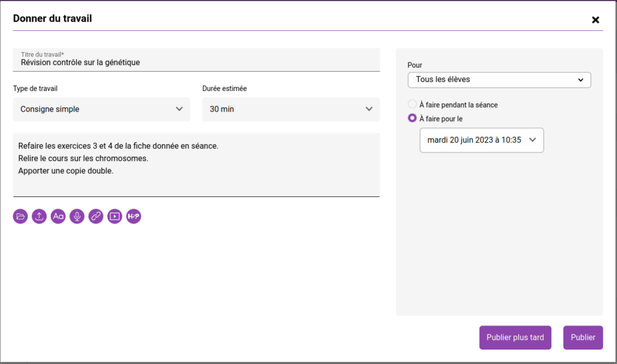Viewport: 617px width, 364px height.
Task: Insert a video with the play icon
Action: pyautogui.click(x=114, y=216)
